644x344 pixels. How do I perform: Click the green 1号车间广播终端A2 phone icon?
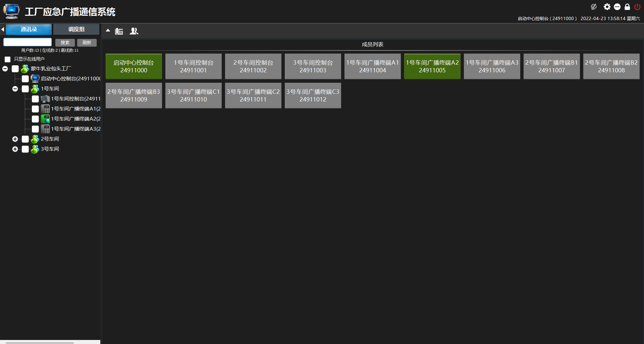[45, 119]
